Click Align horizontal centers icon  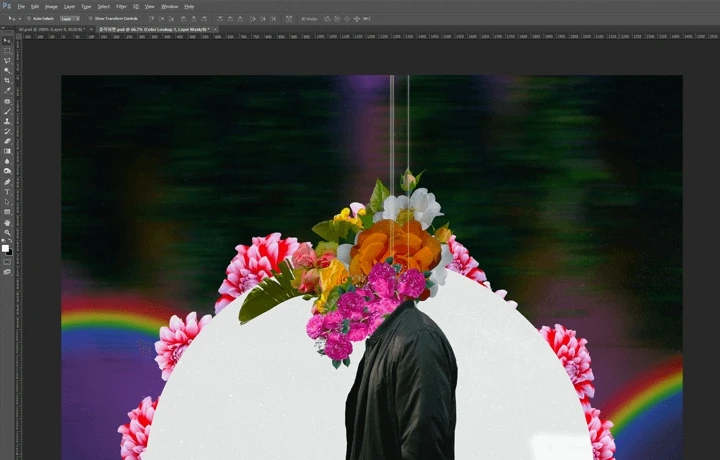[194, 19]
